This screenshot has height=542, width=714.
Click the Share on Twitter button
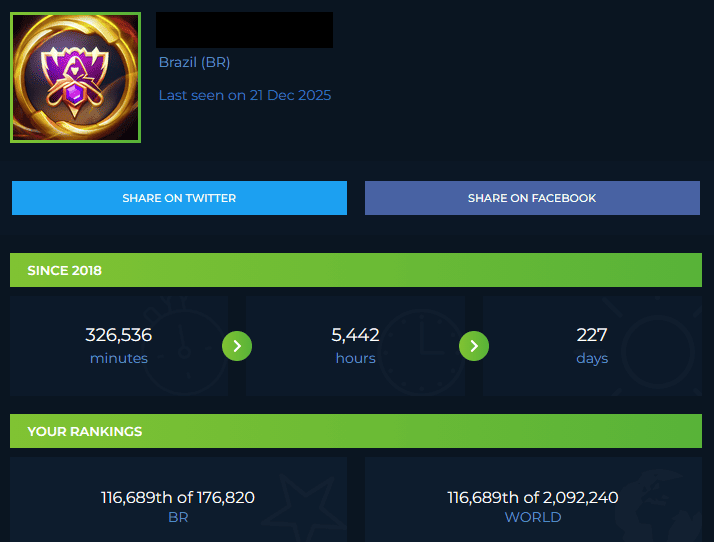coord(179,198)
